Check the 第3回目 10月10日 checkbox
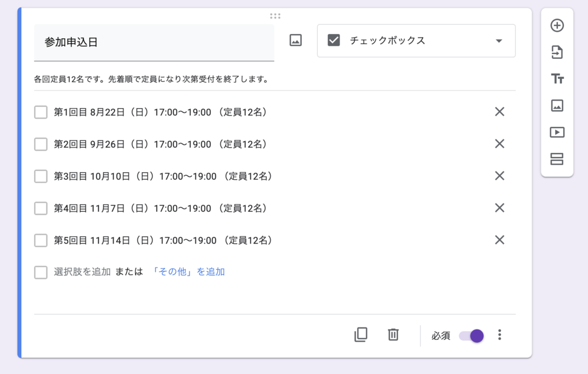588x374 pixels. click(41, 176)
